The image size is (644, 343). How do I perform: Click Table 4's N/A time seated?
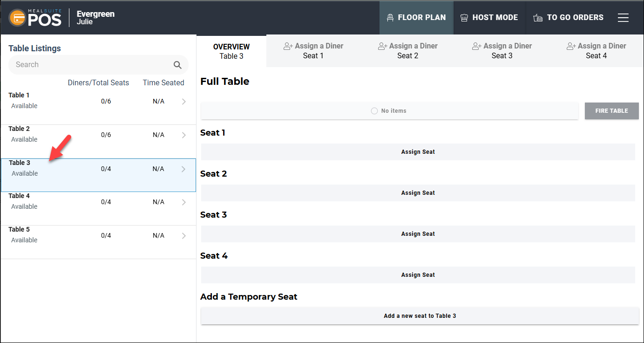pos(158,202)
